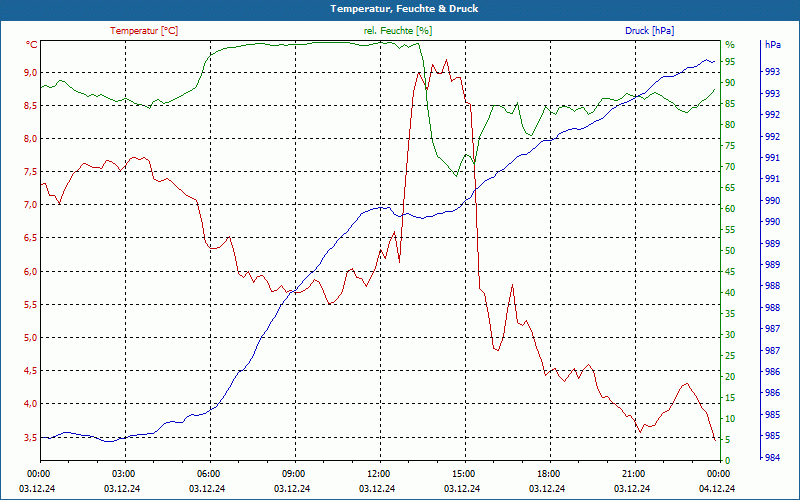
Task: Click the blue 'hPa' unit label
Action: click(x=773, y=45)
